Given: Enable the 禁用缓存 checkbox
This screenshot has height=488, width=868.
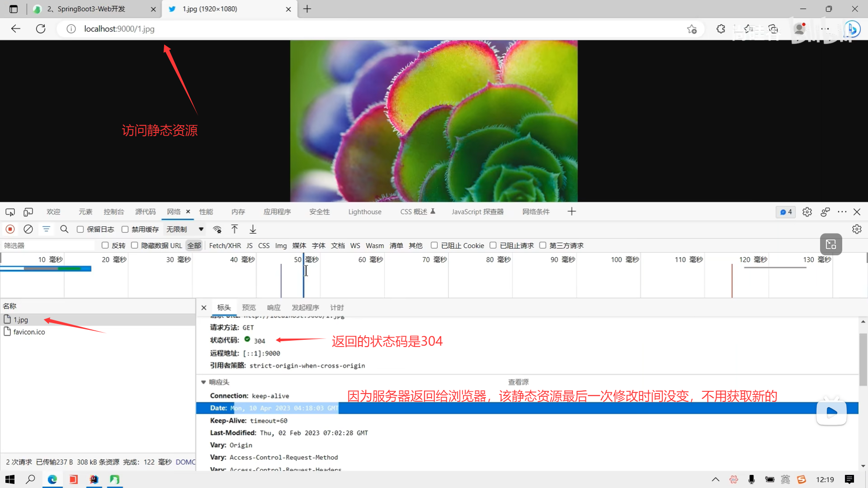Looking at the screenshot, I should pos(125,229).
